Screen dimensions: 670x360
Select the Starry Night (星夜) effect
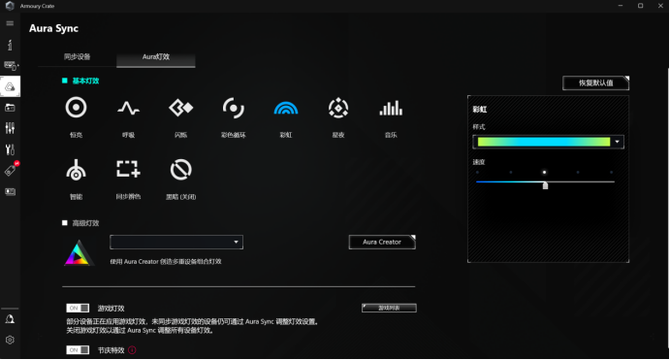tap(338, 108)
